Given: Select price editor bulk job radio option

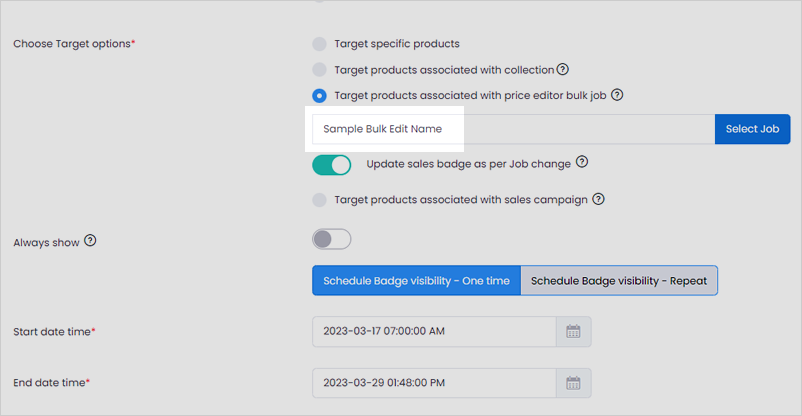Looking at the screenshot, I should click(x=320, y=96).
